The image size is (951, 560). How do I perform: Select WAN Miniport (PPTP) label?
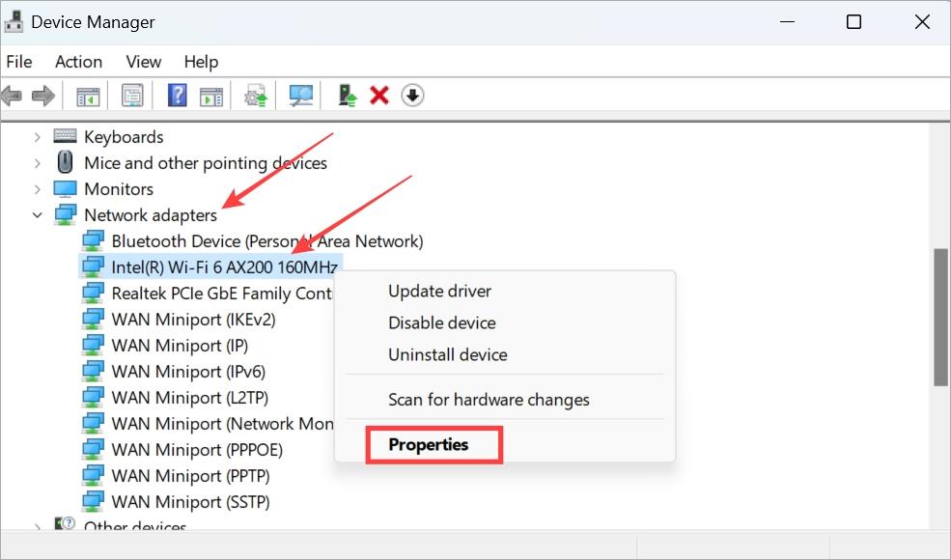pos(190,476)
